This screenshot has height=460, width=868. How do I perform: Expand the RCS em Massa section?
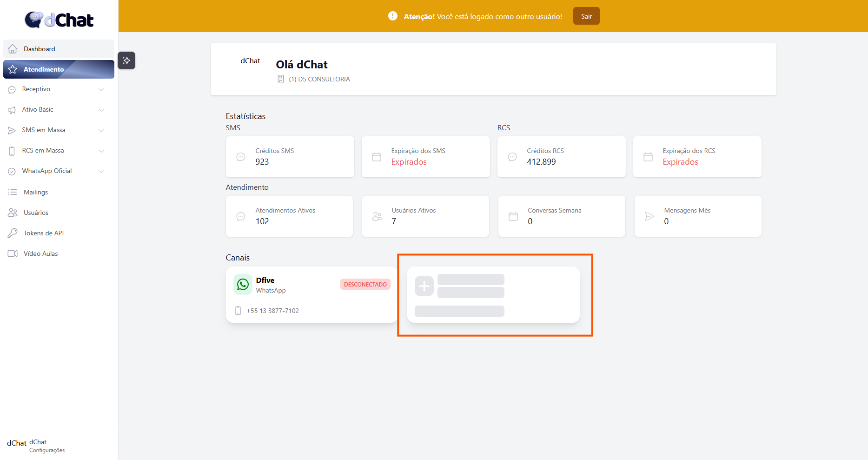(101, 151)
